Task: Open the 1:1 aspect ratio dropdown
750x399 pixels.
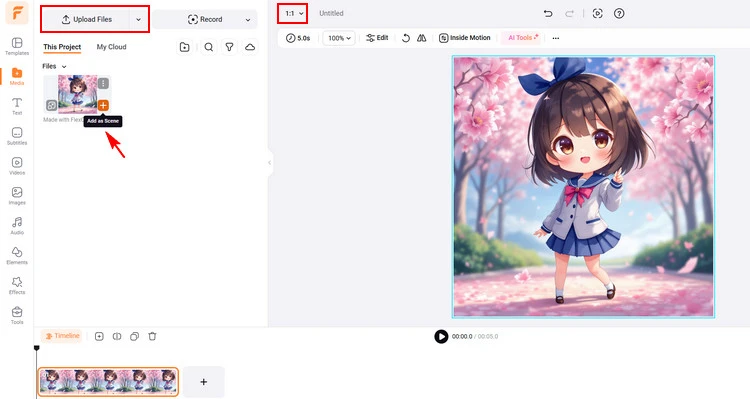Action: coord(293,13)
